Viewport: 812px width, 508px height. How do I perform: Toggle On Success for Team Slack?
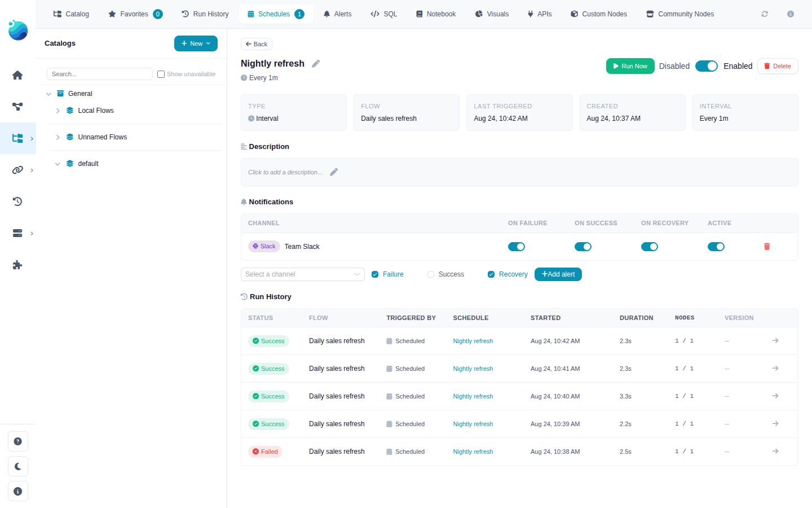click(x=583, y=247)
